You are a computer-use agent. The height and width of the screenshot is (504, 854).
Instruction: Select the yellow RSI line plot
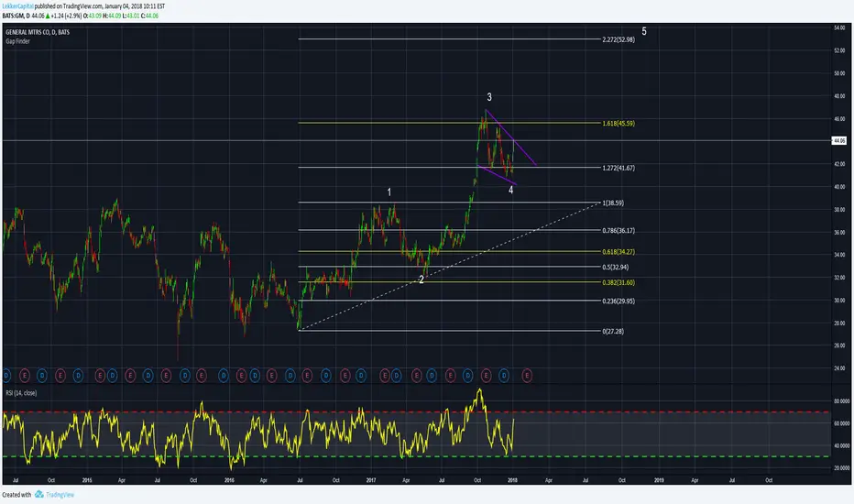(258, 430)
